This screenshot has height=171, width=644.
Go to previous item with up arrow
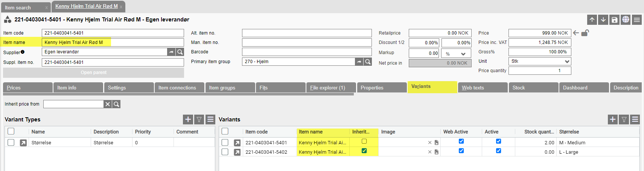coord(592,20)
